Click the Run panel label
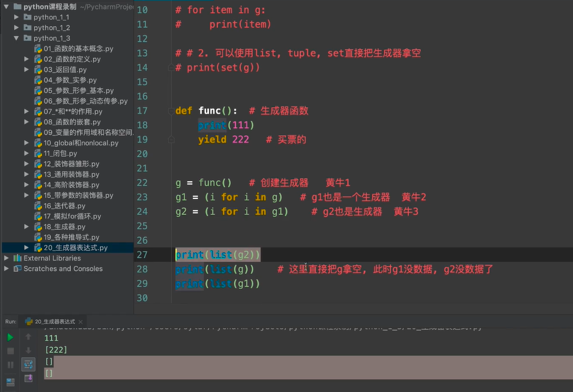Image resolution: width=573 pixels, height=392 pixels. click(x=11, y=322)
